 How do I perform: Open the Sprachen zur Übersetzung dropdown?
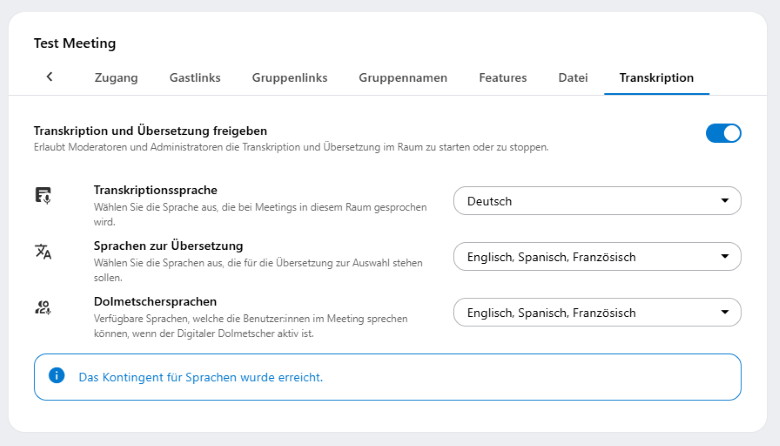pyautogui.click(x=597, y=257)
